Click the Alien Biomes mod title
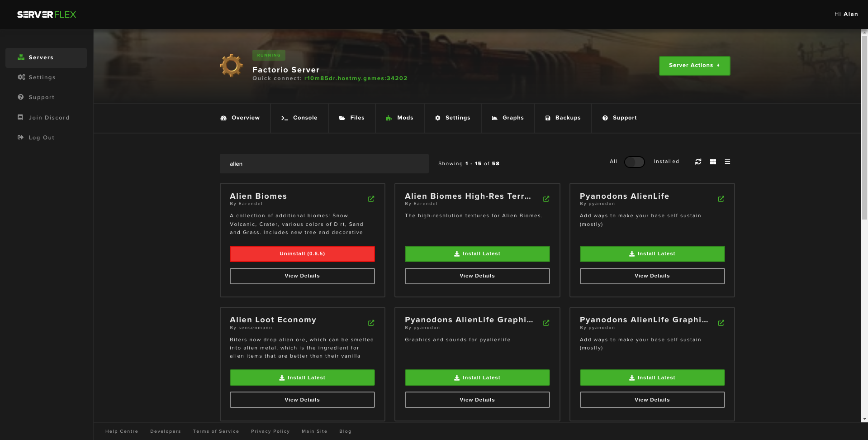Image resolution: width=868 pixels, height=440 pixels. [258, 196]
